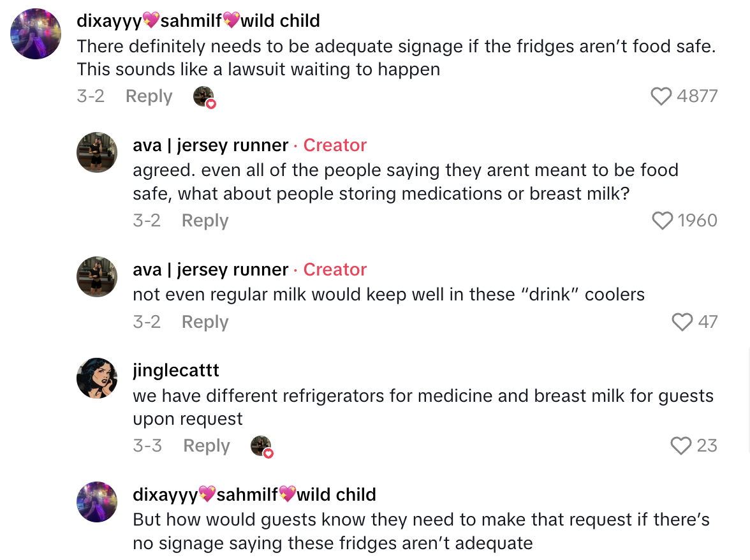Click the 1960 like count
Viewport: 750px width, 560px height.
tap(698, 220)
